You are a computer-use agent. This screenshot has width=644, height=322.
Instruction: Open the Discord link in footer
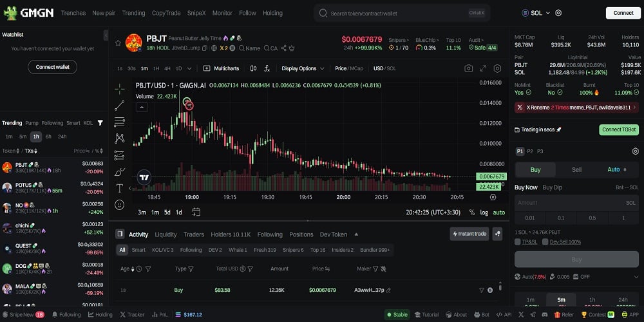[544, 315]
